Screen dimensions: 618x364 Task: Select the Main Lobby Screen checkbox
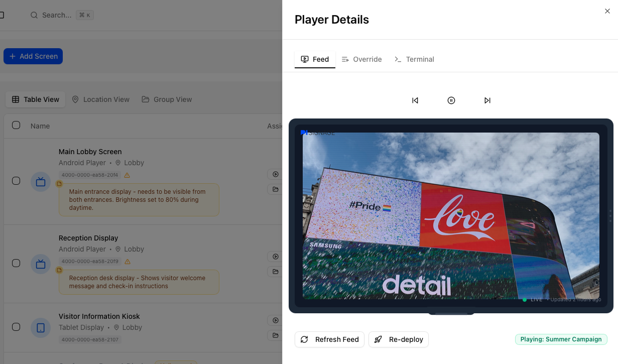coord(16,181)
